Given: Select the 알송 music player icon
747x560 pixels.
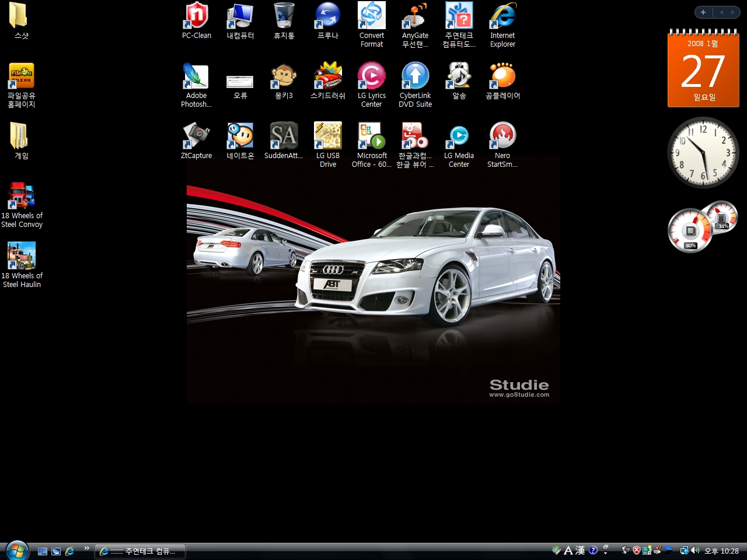Looking at the screenshot, I should pos(459,82).
